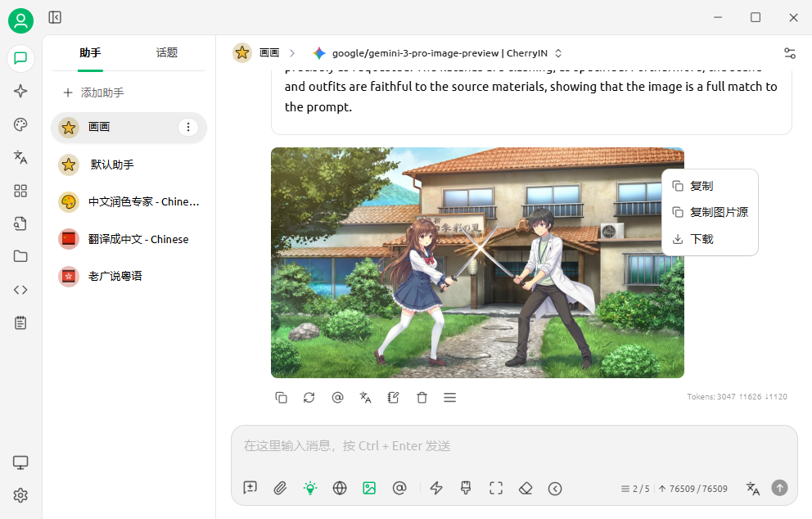This screenshot has width=812, height=519.
Task: Open the chat assistants view
Action: [20, 58]
